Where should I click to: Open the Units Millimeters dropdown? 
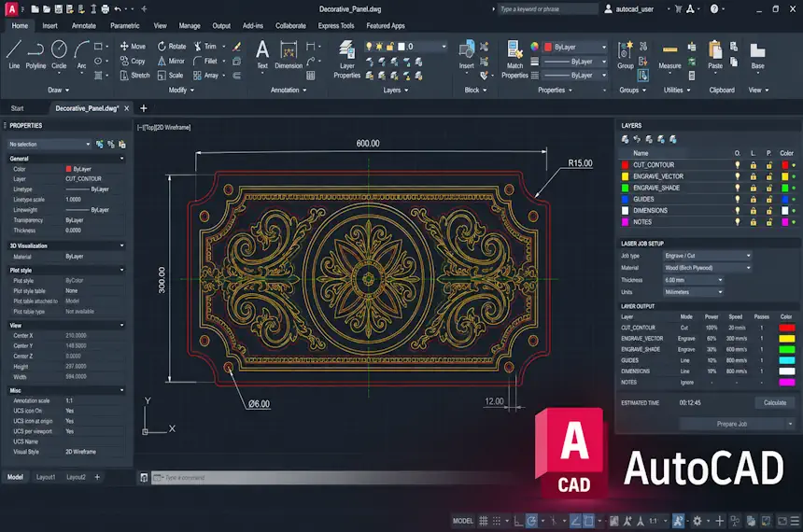pos(694,292)
